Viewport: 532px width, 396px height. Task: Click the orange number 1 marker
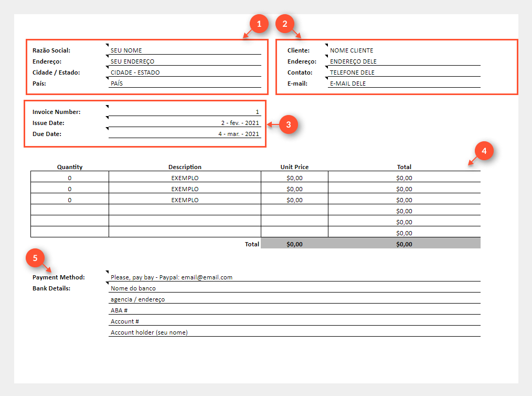click(259, 24)
